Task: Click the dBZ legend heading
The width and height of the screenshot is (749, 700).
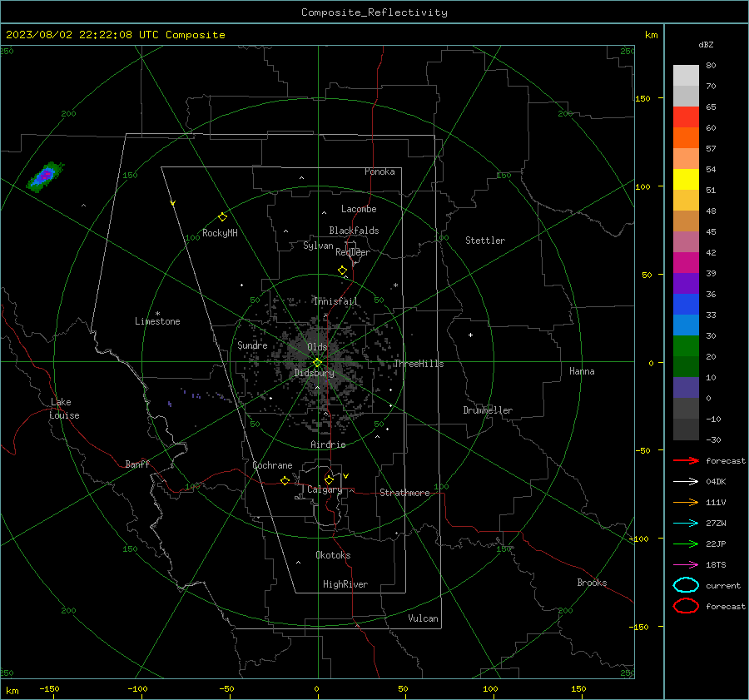Action: pyautogui.click(x=706, y=44)
